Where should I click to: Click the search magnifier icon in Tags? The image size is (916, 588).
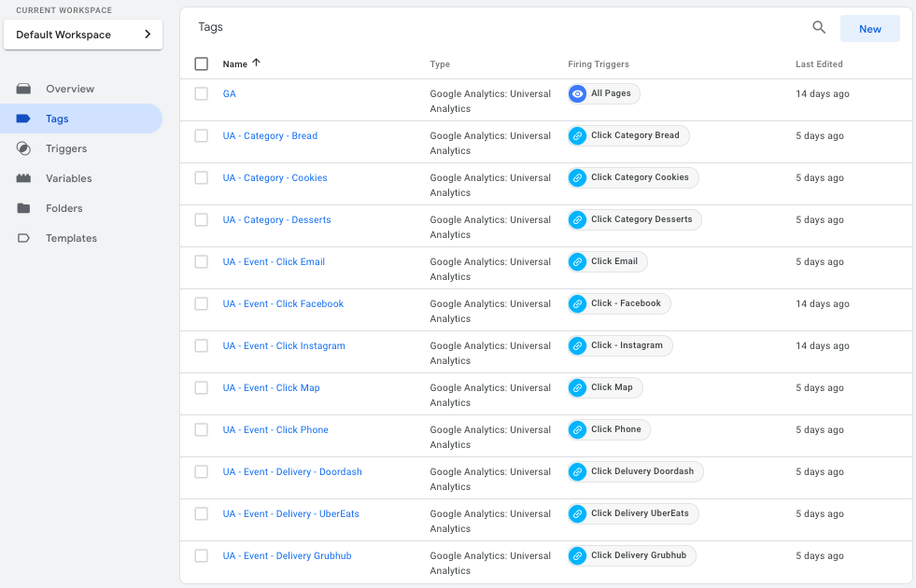819,28
